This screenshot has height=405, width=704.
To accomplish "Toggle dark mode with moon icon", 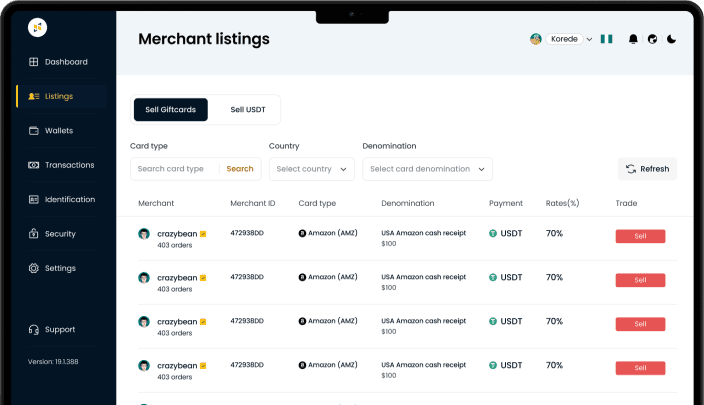I will (672, 39).
